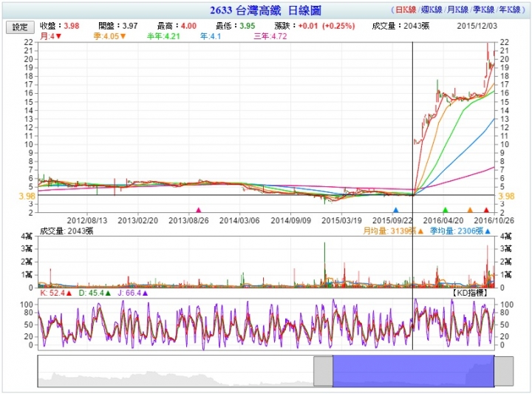Click the 成交量：2043張 header volume
This screenshot has width=532, height=394.
click(400, 26)
